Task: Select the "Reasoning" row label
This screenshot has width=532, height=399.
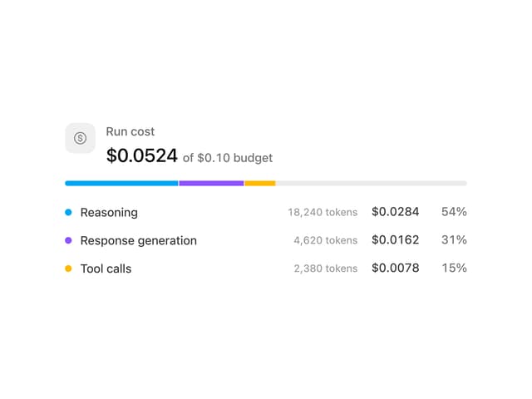Action: 109,213
